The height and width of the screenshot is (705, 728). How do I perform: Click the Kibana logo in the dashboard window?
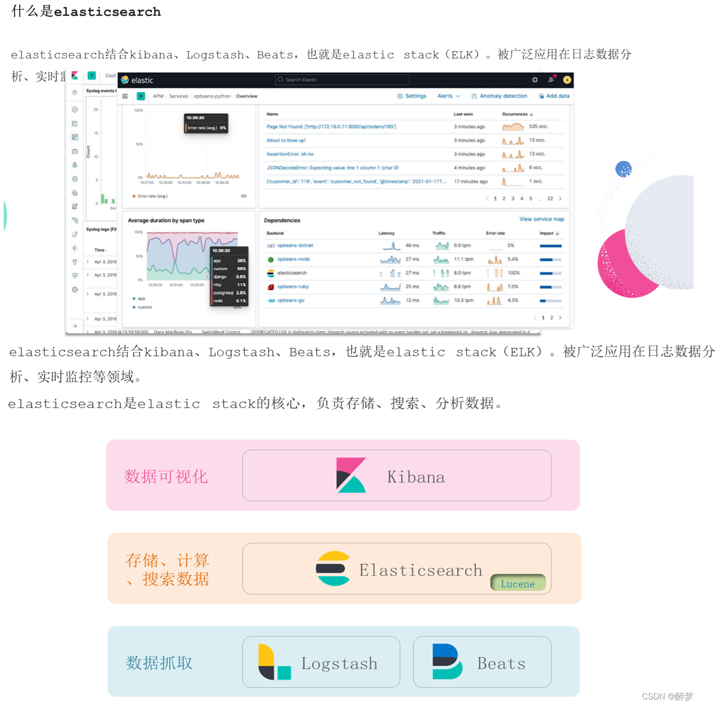click(74, 75)
